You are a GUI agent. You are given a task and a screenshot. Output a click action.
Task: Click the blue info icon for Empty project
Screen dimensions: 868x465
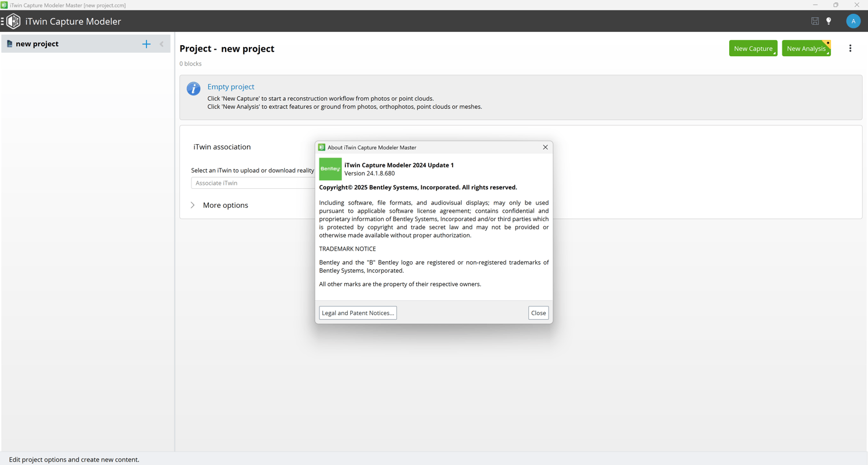point(193,89)
